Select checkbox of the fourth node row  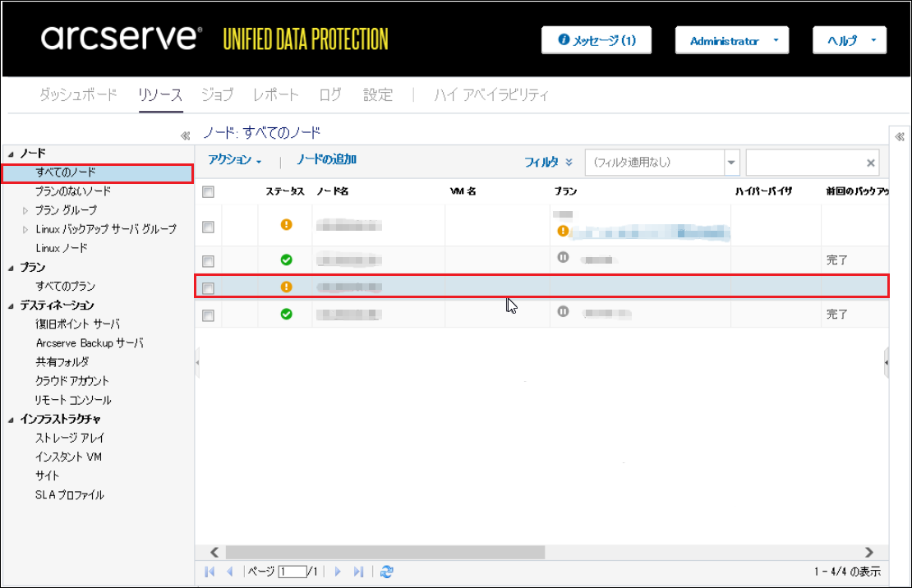coord(209,315)
